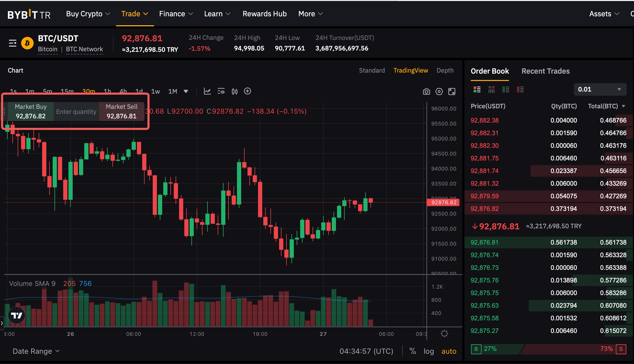The width and height of the screenshot is (634, 364).
Task: Click the candlestick chart type icon
Action: pyautogui.click(x=234, y=91)
